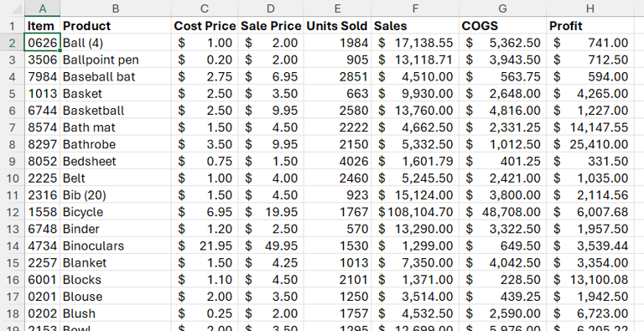Click the Profit header cell
644x331 pixels.
click(590, 26)
